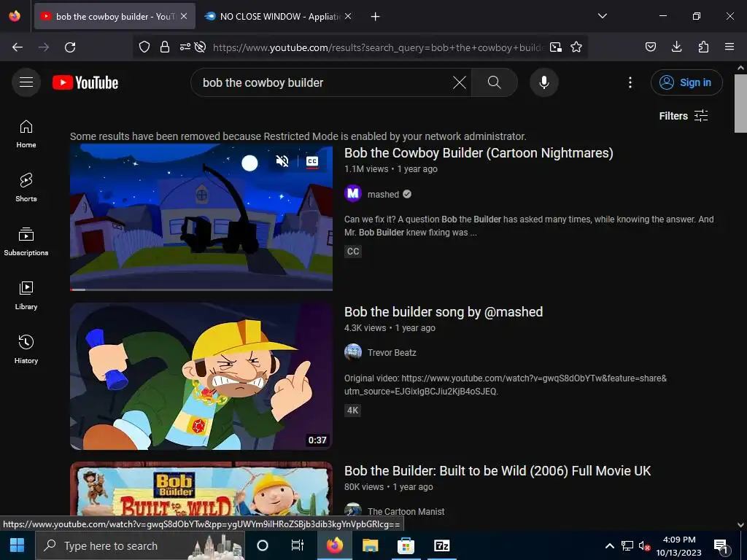Click the taskbar search box

point(140,545)
